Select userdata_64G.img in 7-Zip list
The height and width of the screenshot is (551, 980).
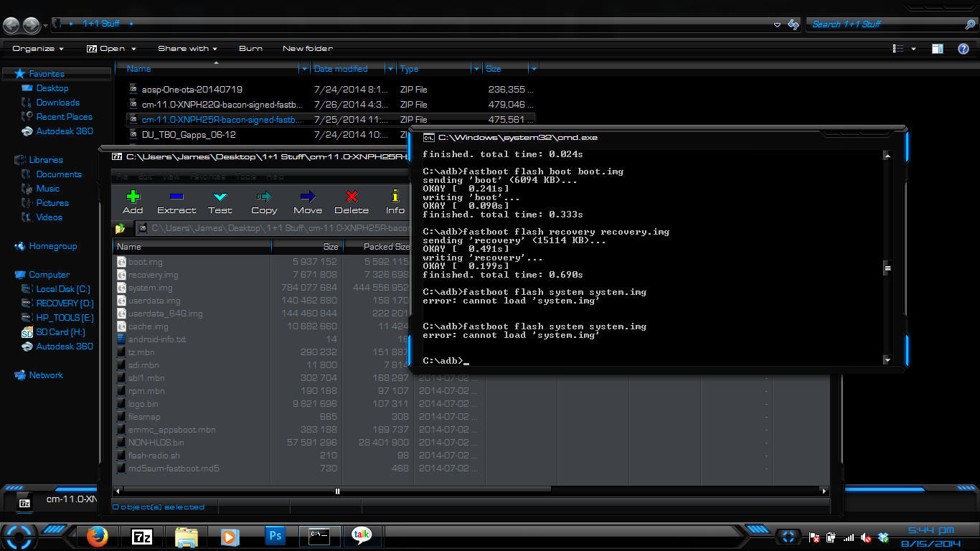(165, 314)
